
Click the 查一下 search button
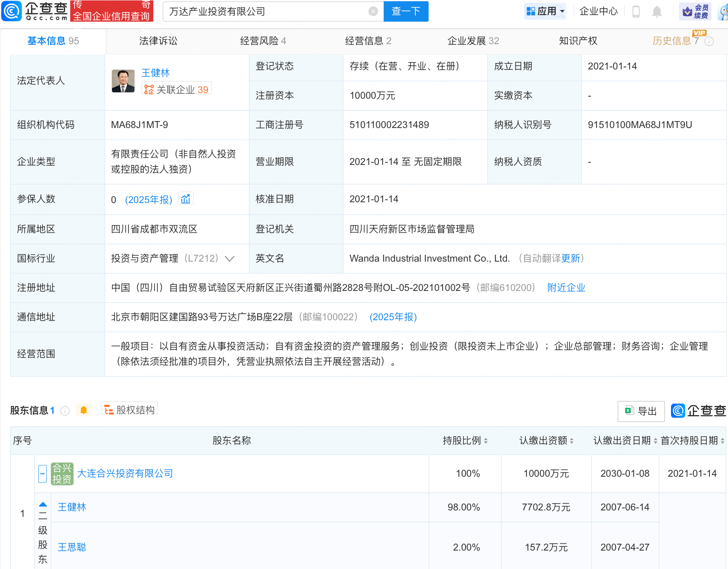[x=406, y=11]
